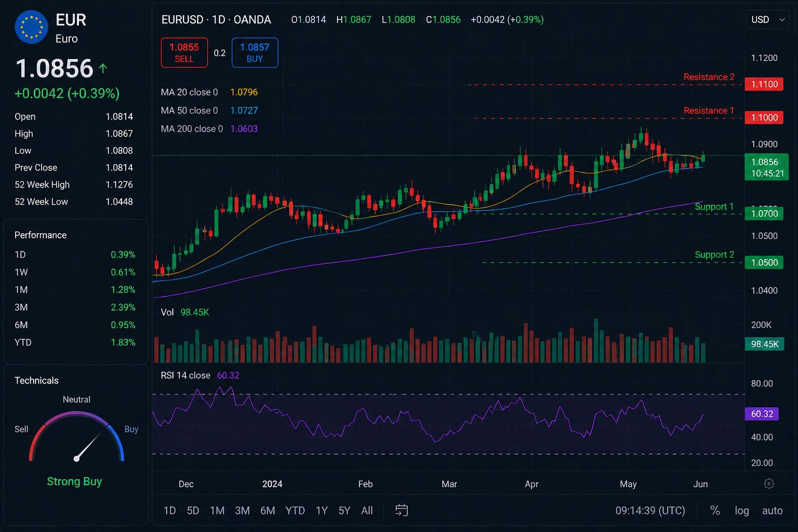This screenshot has width=798, height=532.
Task: Select the 6M time range
Action: click(268, 511)
